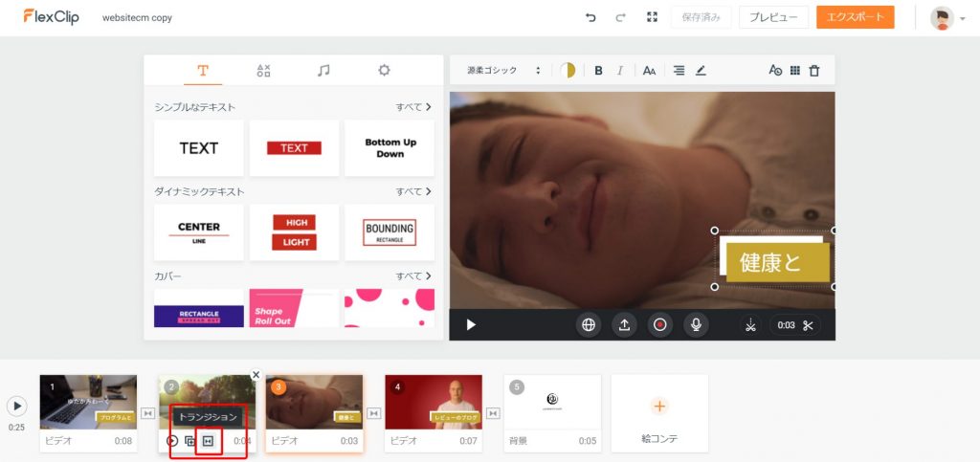This screenshot has height=462, width=980.
Task: Click the orange エクスポート button
Action: (855, 17)
